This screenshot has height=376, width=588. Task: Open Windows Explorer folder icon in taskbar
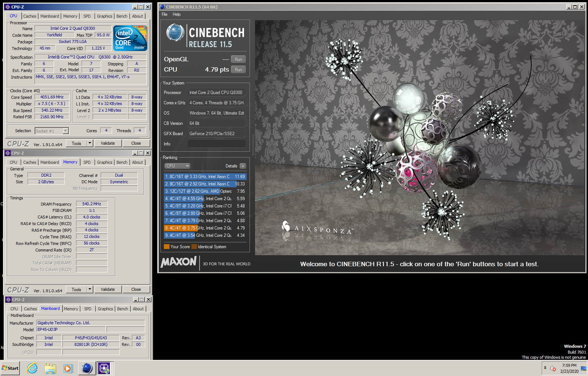50,368
